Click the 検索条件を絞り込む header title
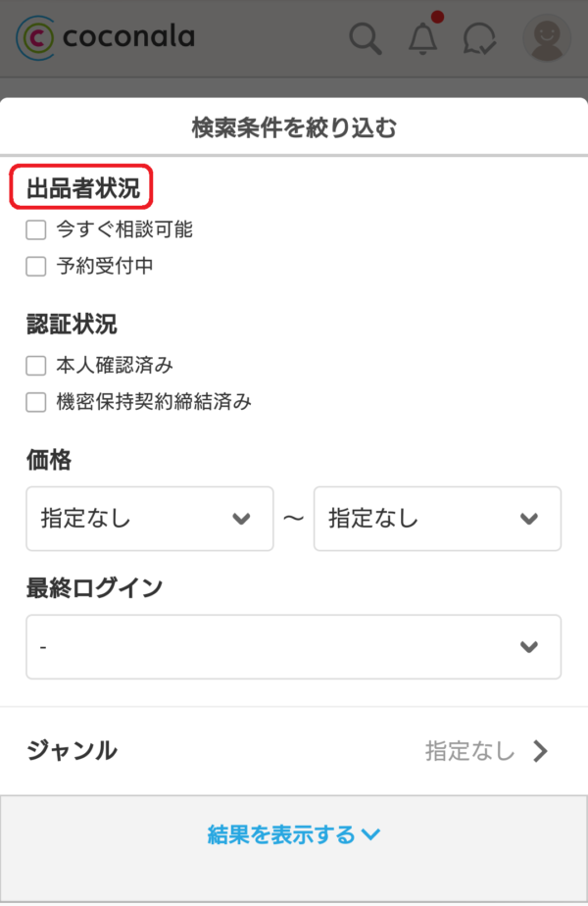 (x=294, y=127)
